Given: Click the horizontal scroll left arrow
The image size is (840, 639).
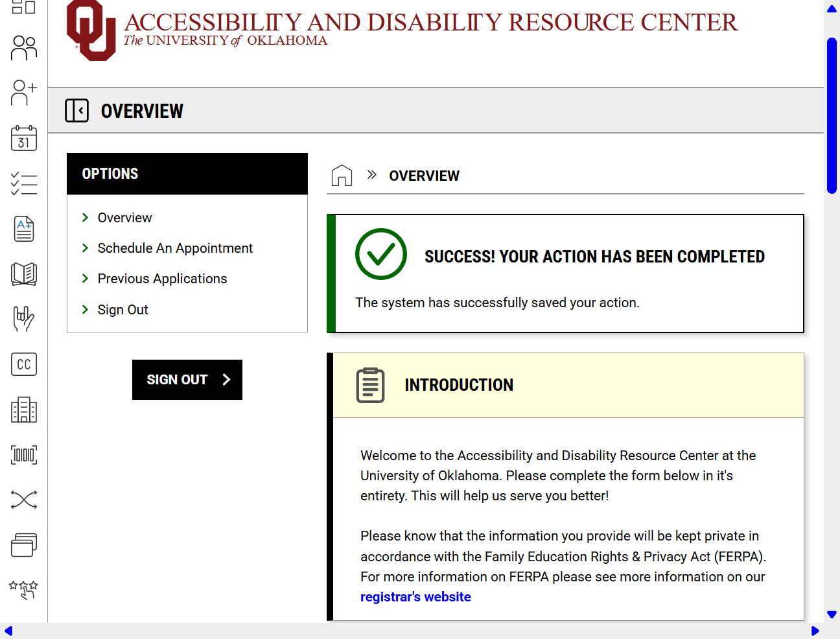Looking at the screenshot, I should [x=8, y=631].
